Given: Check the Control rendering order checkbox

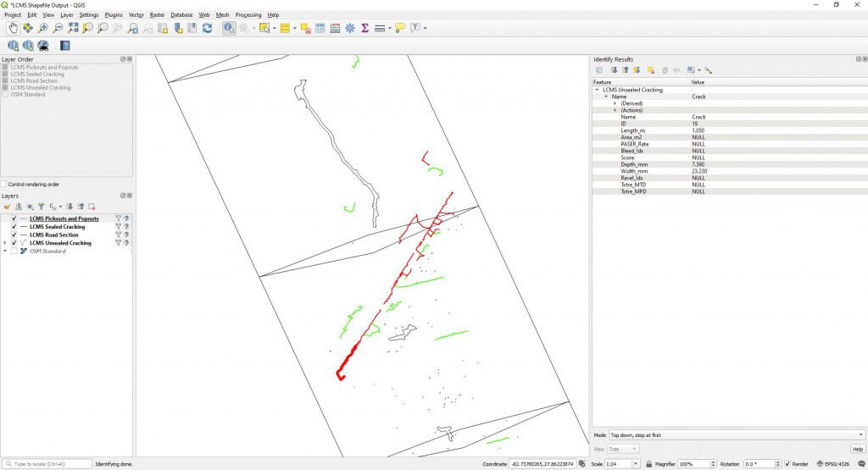Looking at the screenshot, I should (4, 184).
